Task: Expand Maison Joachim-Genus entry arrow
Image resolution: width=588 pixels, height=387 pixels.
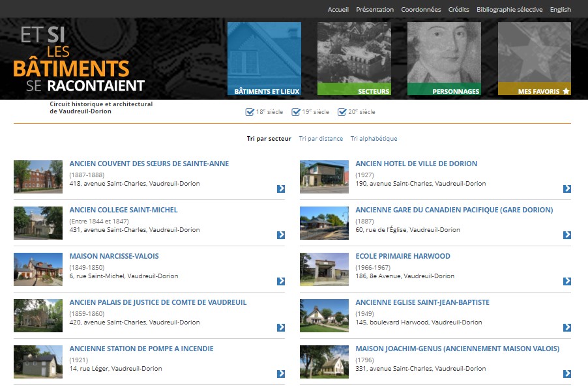Action: [567, 374]
